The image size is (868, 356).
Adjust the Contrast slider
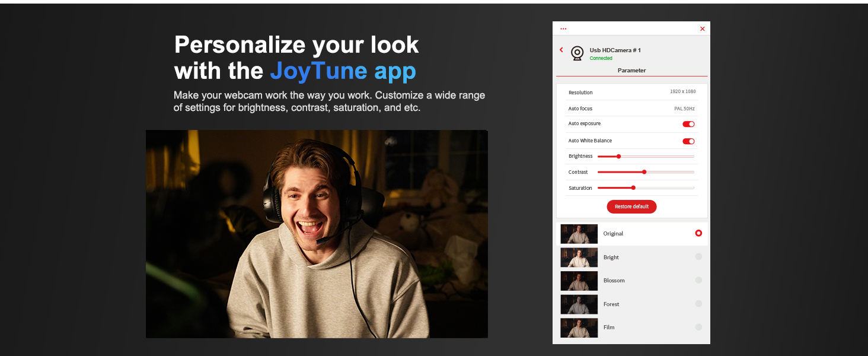coord(646,172)
